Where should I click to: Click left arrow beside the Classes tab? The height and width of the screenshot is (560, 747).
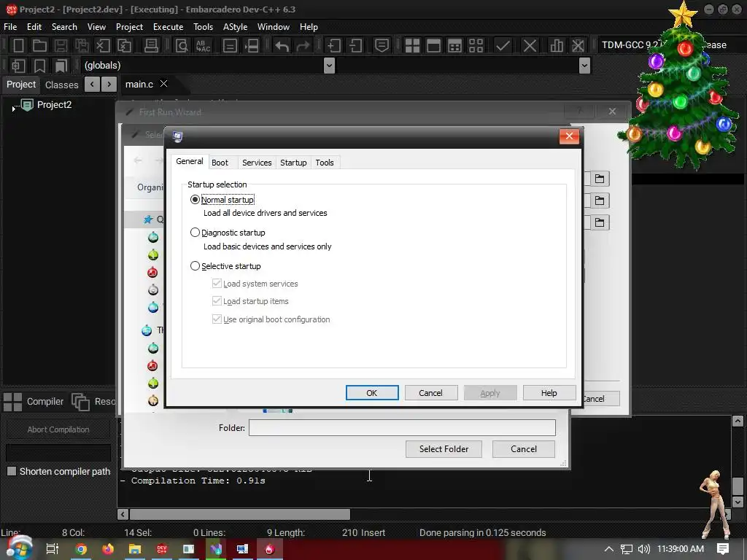[92, 85]
